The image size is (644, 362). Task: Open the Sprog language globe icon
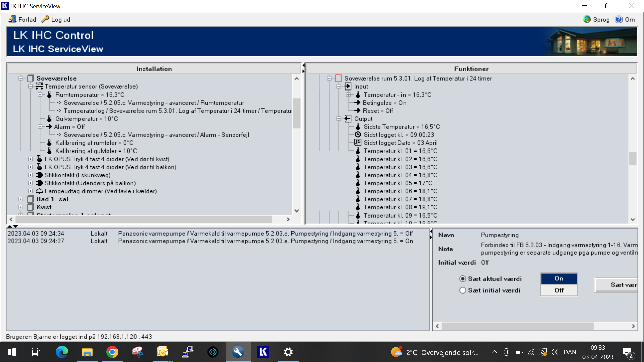pyautogui.click(x=587, y=19)
